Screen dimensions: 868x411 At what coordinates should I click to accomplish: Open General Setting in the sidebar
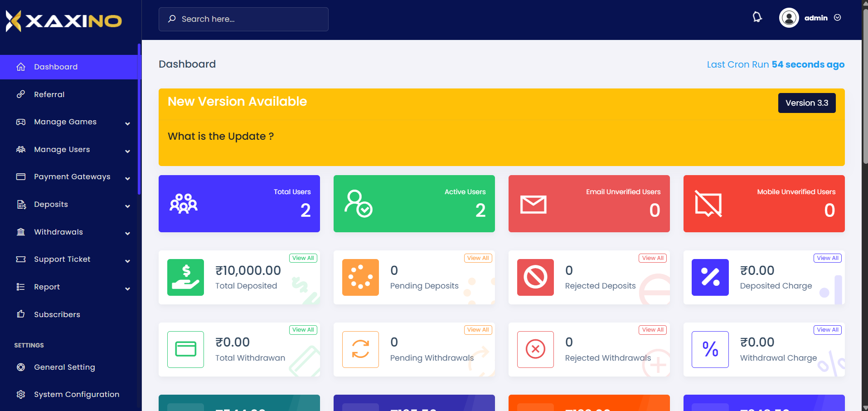(x=64, y=367)
